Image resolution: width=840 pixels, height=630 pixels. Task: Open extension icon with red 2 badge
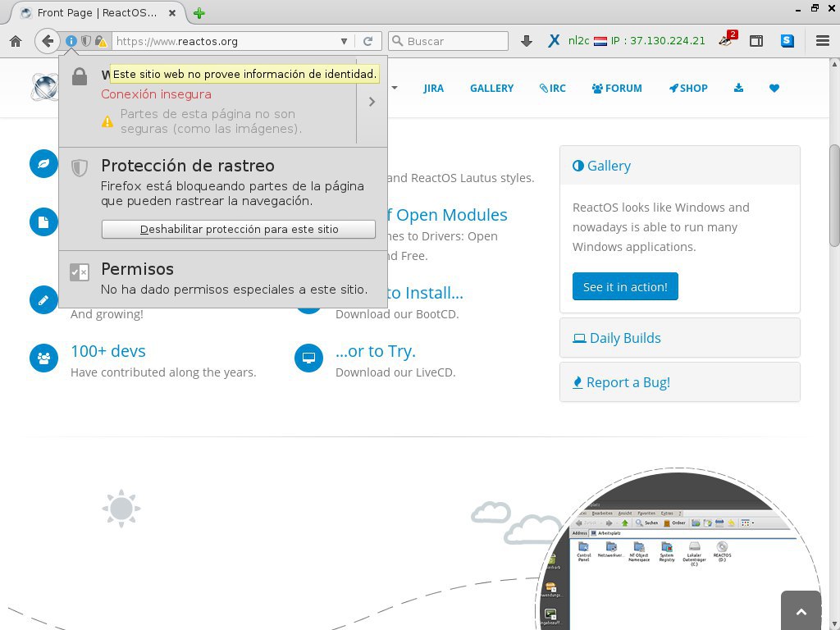728,39
